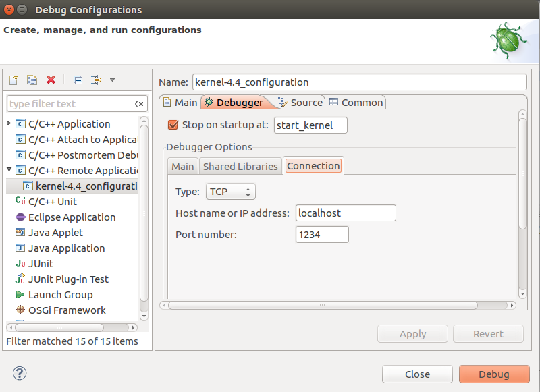The width and height of the screenshot is (540, 392).
Task: Collapse all configuration tree nodes
Action: point(78,80)
